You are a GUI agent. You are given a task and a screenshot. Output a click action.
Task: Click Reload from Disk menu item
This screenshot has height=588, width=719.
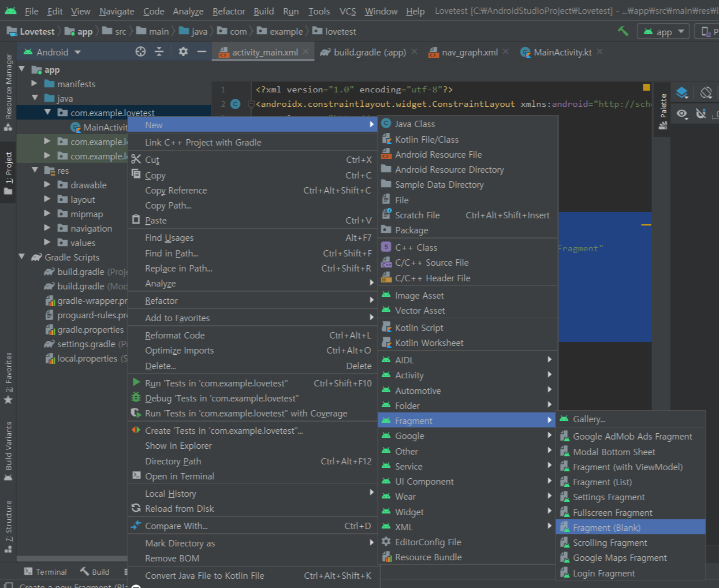(252, 508)
